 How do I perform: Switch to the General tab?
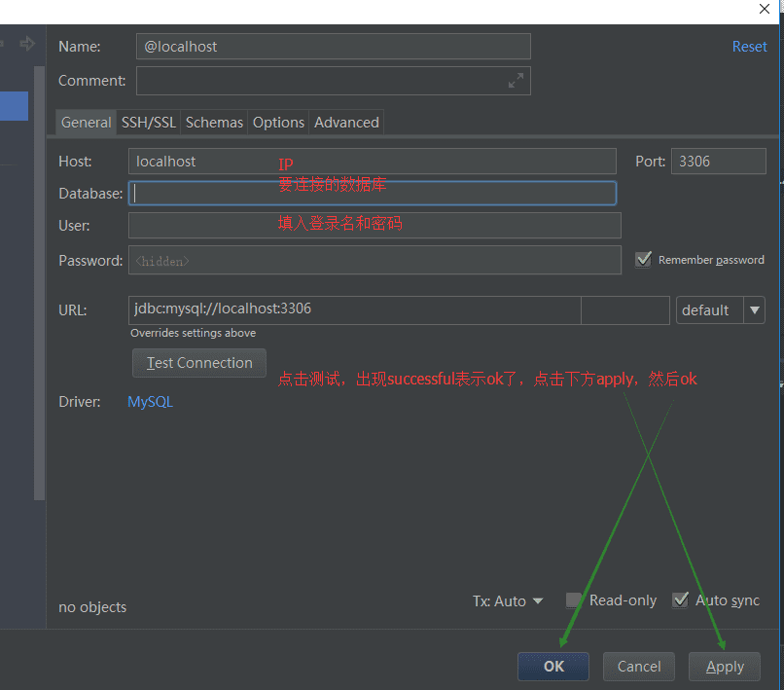click(x=86, y=123)
